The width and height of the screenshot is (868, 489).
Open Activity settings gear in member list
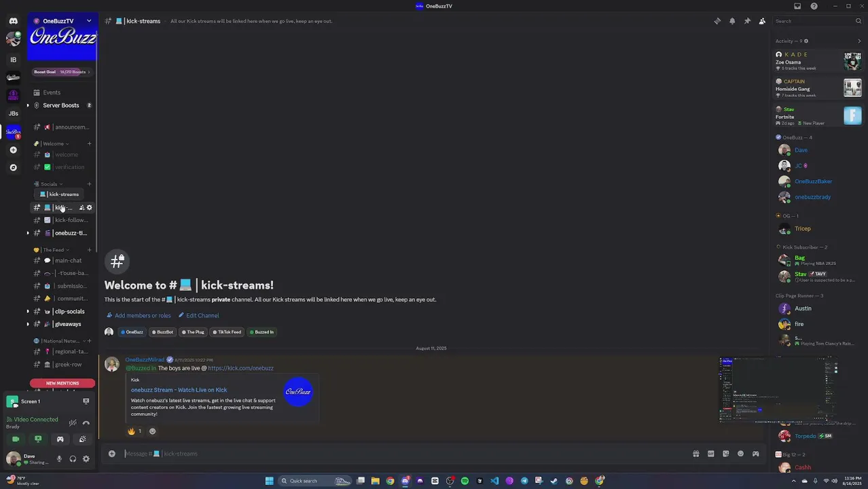pyautogui.click(x=806, y=41)
